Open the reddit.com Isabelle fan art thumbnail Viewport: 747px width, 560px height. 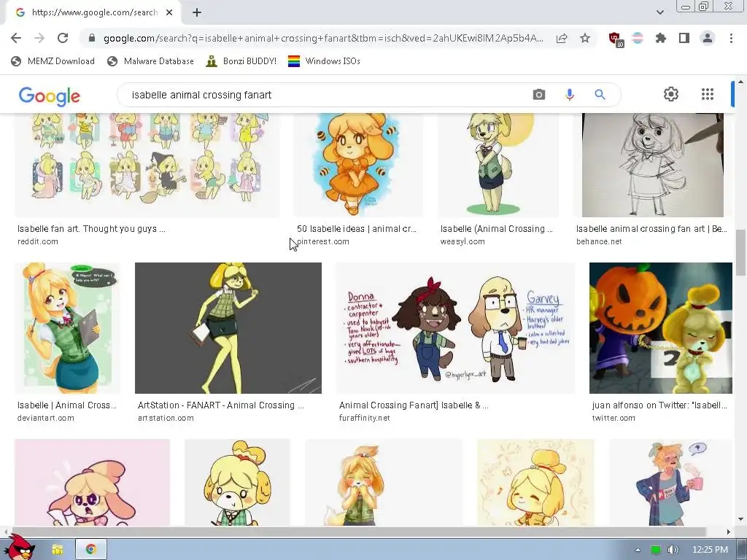click(147, 165)
